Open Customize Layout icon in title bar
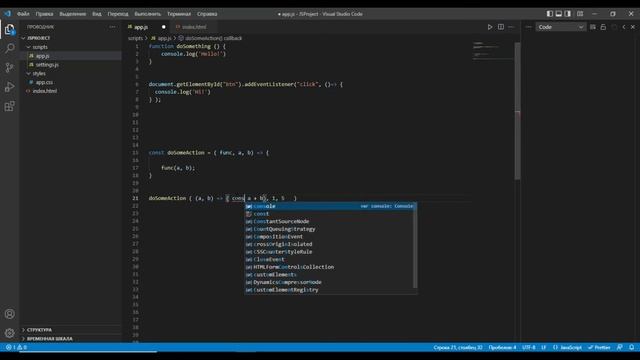Image resolution: width=640 pixels, height=360 pixels. tap(580, 13)
